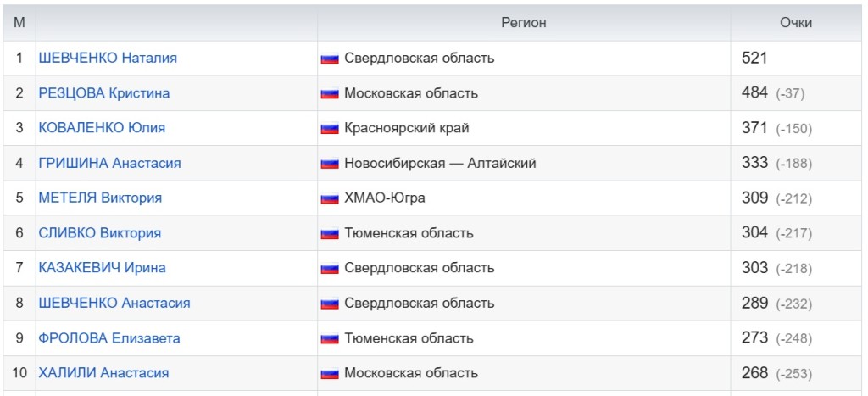Follow the КОВАЛЕНКО Юлия link

(102, 128)
